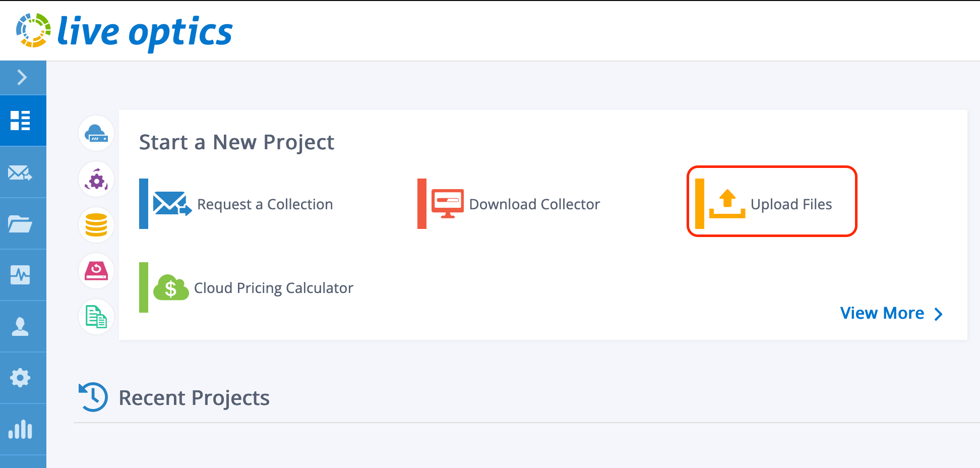Select the purple automation gear icon
Image resolution: width=980 pixels, height=468 pixels.
pyautogui.click(x=96, y=179)
